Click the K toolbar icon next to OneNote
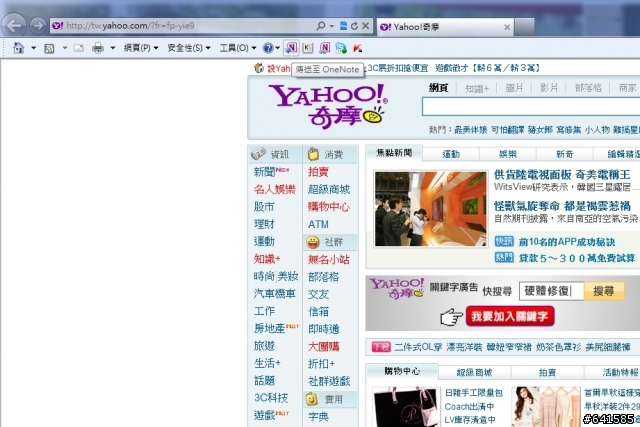640x427 pixels. (308, 48)
